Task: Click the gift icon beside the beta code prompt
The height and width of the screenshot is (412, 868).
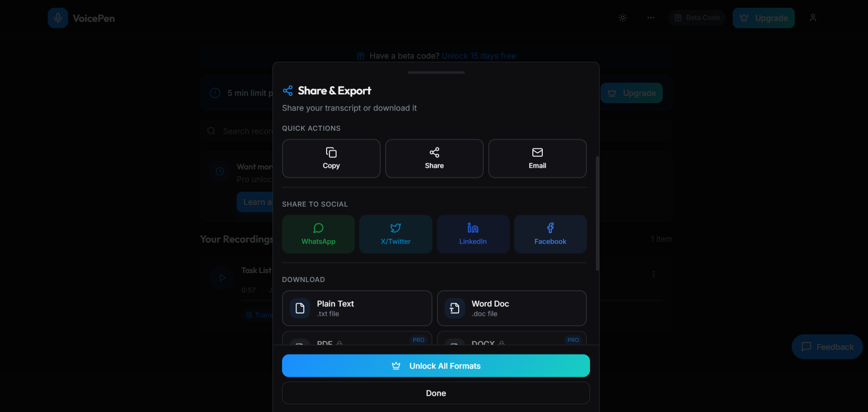Action: click(x=361, y=56)
